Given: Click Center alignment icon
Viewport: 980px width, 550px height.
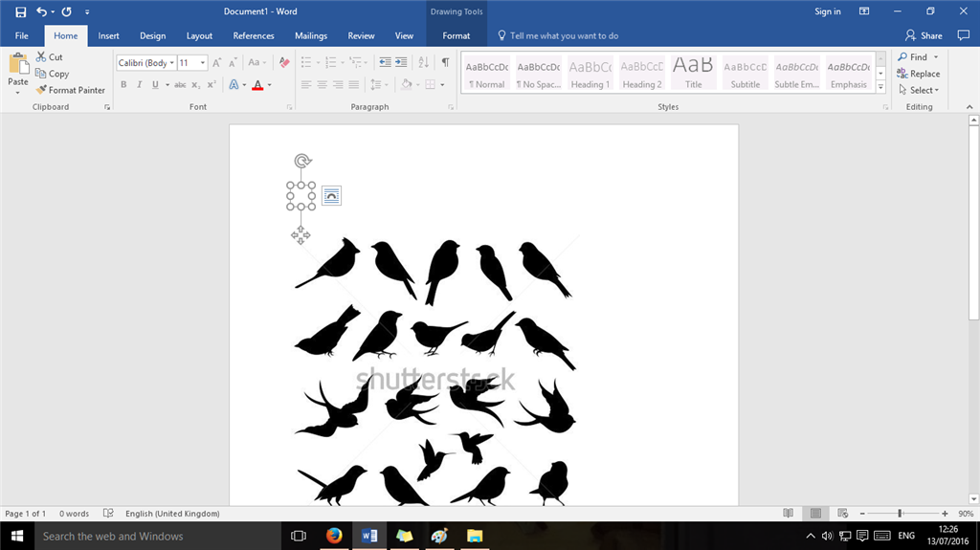Looking at the screenshot, I should coord(322,84).
